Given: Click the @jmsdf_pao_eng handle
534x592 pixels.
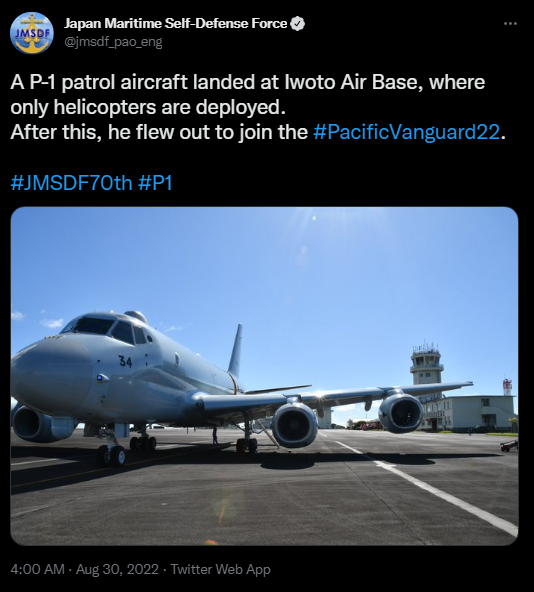Looking at the screenshot, I should 113,42.
